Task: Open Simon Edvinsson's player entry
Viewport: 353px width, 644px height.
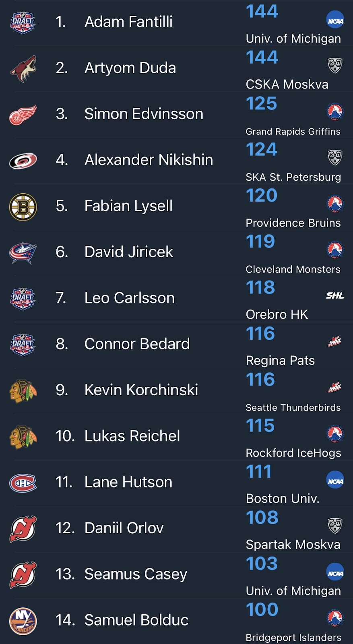Action: click(144, 114)
